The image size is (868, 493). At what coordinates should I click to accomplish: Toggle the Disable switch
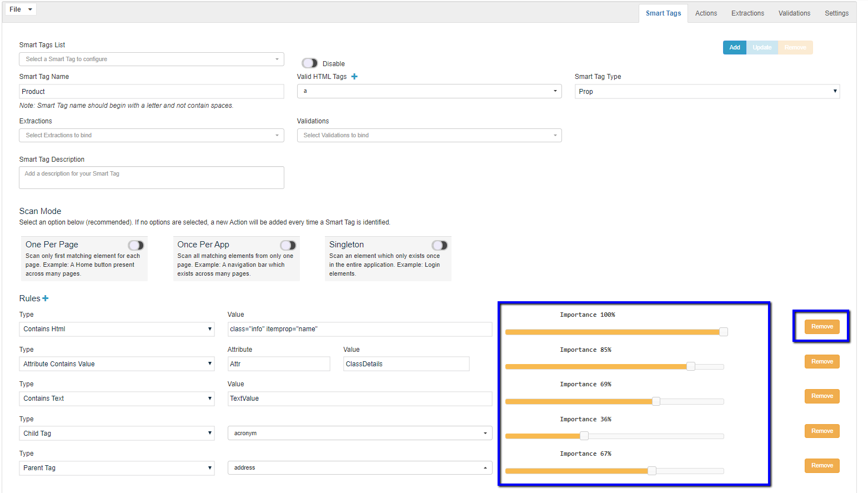click(309, 63)
